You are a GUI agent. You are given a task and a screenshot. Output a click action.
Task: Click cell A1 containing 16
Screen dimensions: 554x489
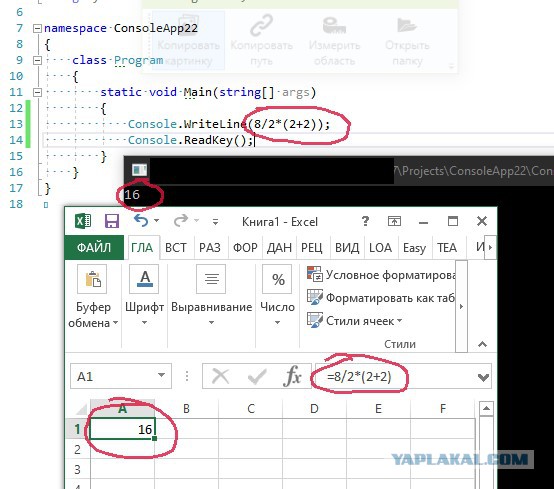pos(122,429)
